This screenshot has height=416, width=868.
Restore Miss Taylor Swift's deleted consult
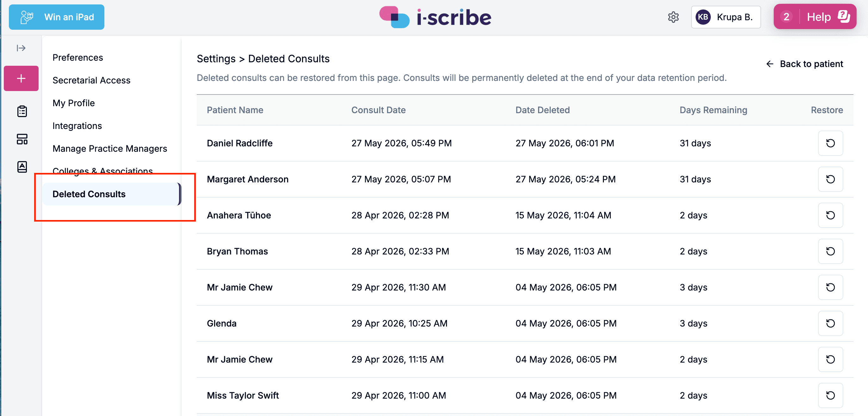pos(830,395)
